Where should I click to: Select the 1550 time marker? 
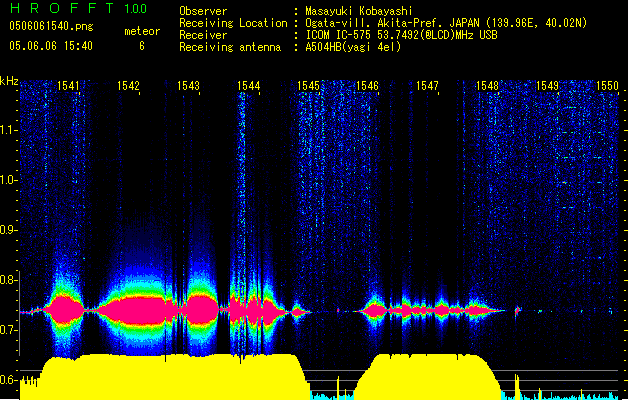(x=607, y=87)
